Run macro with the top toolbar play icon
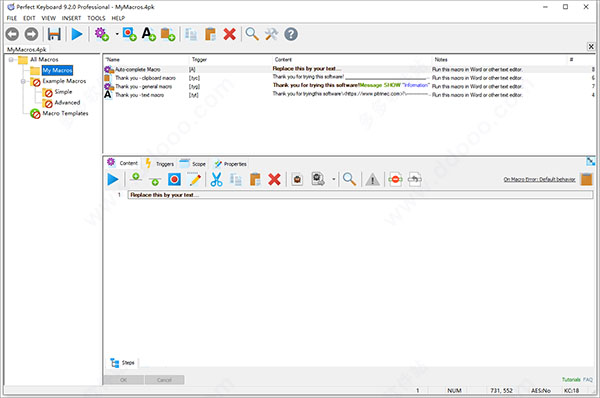The width and height of the screenshot is (600, 398). (x=77, y=34)
